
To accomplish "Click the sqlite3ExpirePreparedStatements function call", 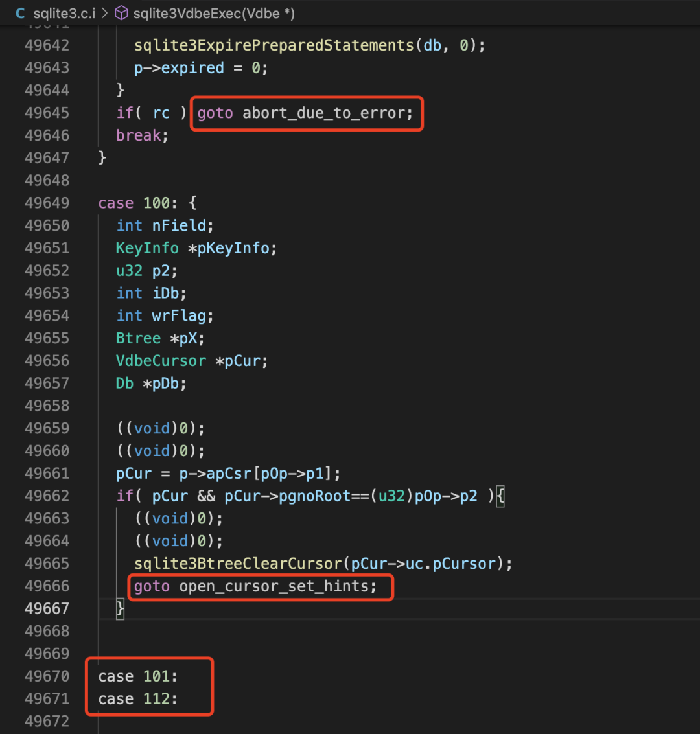I will click(x=274, y=45).
